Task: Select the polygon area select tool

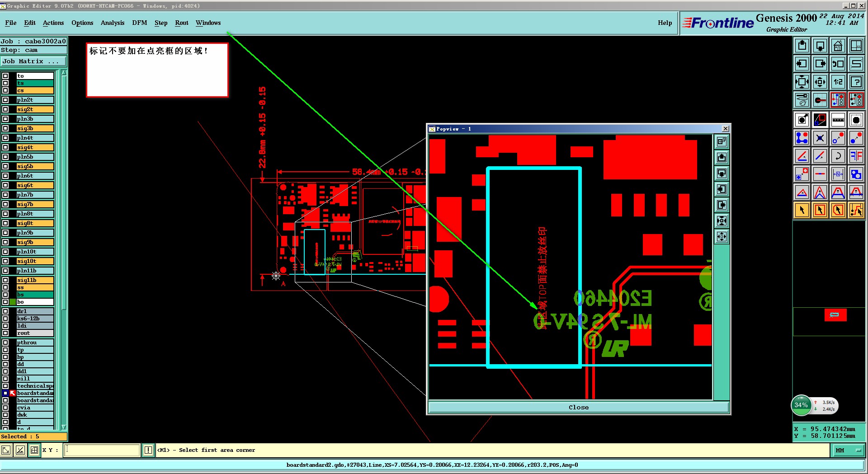Action: [x=838, y=210]
